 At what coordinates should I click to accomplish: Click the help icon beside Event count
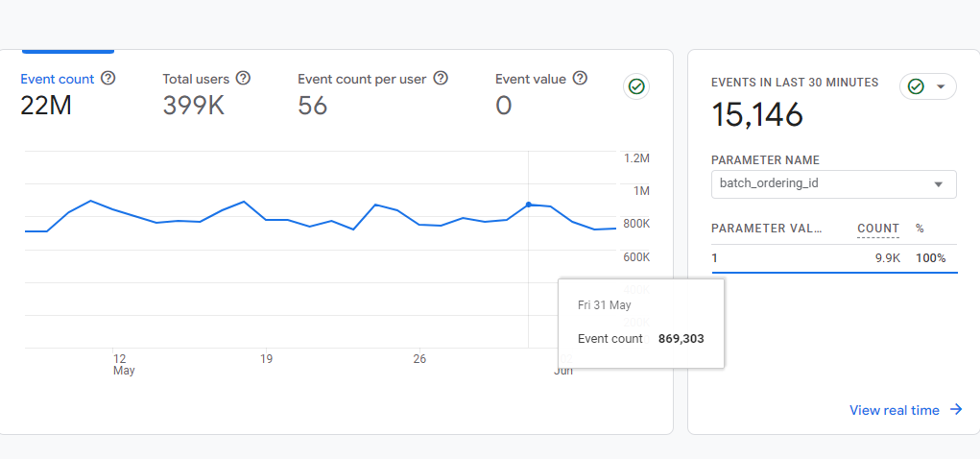pos(108,79)
